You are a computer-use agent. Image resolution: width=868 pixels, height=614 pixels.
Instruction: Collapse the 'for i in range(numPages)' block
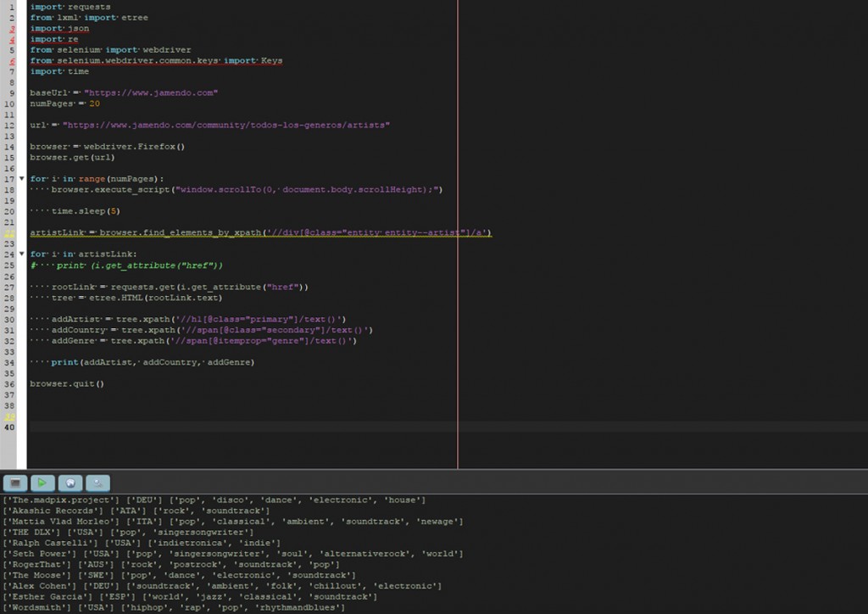tap(22, 179)
